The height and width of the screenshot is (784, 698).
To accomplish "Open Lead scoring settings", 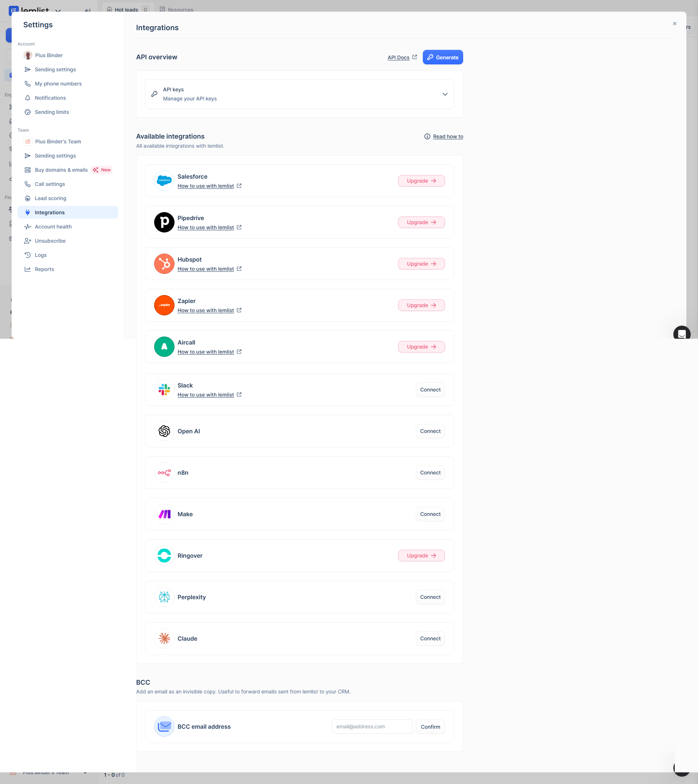I will pyautogui.click(x=50, y=198).
